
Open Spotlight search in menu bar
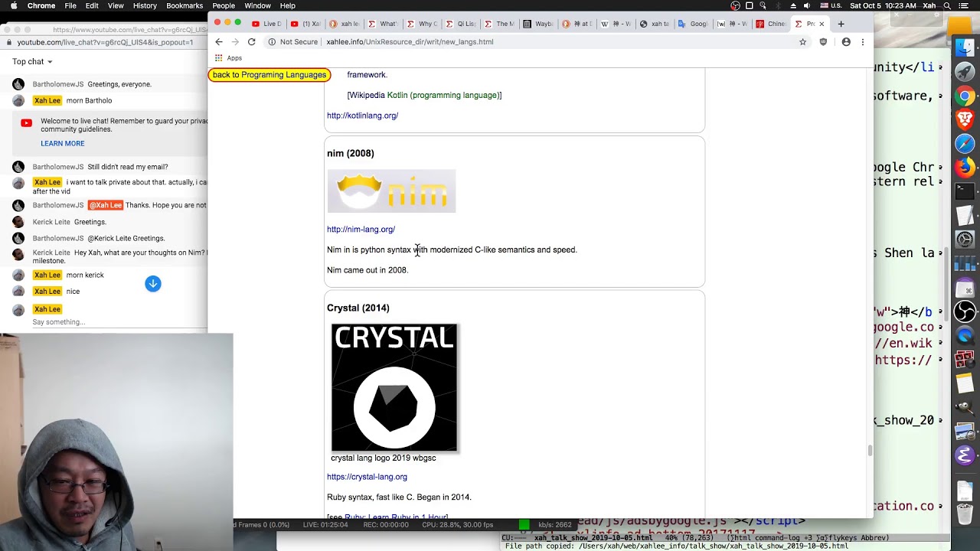[947, 5]
